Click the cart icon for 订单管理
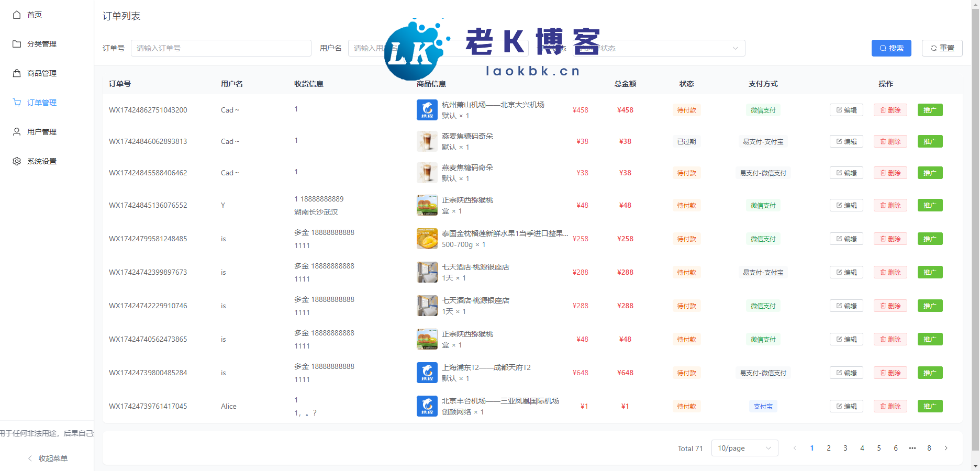 click(x=17, y=103)
